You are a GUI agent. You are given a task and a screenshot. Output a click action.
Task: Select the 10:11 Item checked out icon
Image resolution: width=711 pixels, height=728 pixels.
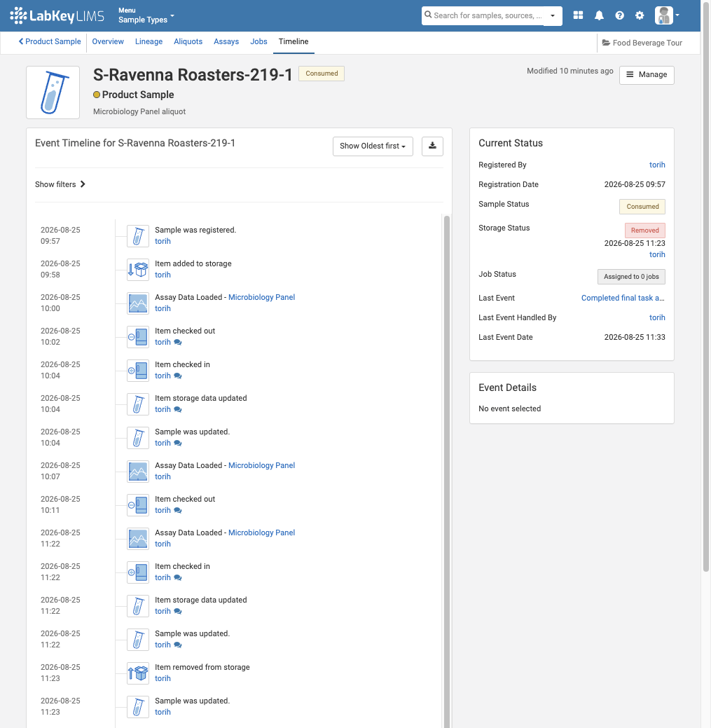pos(138,505)
